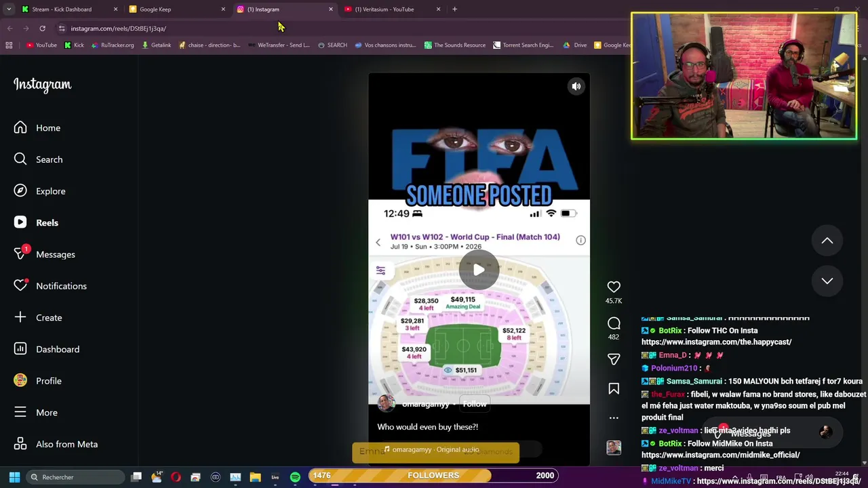Mute or unmute the reel audio
Viewport: 868px width, 488px height.
click(x=576, y=86)
